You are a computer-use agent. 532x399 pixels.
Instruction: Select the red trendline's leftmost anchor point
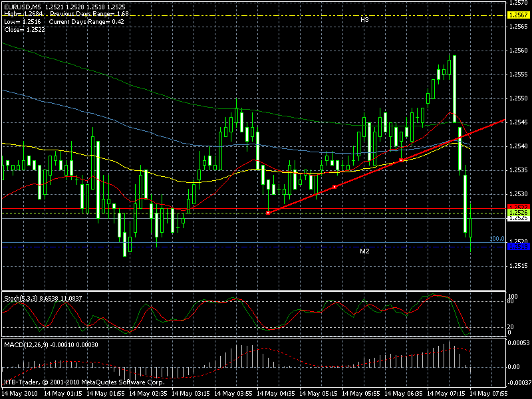[268, 213]
